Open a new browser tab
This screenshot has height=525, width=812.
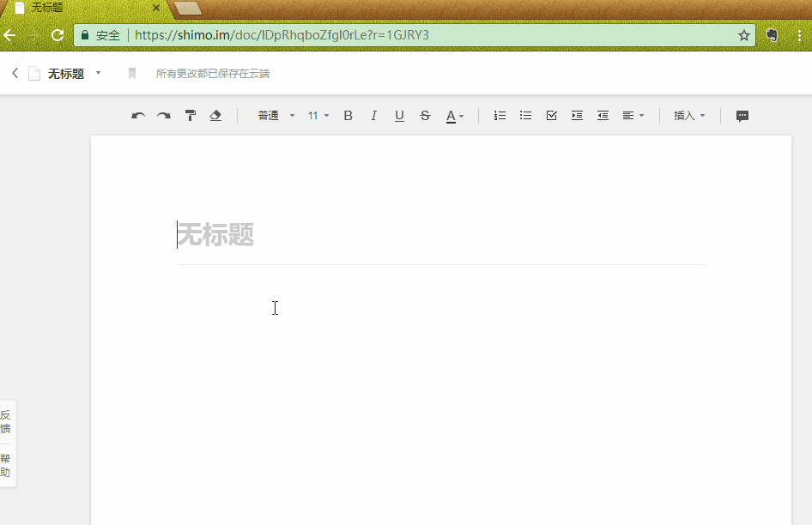(188, 8)
